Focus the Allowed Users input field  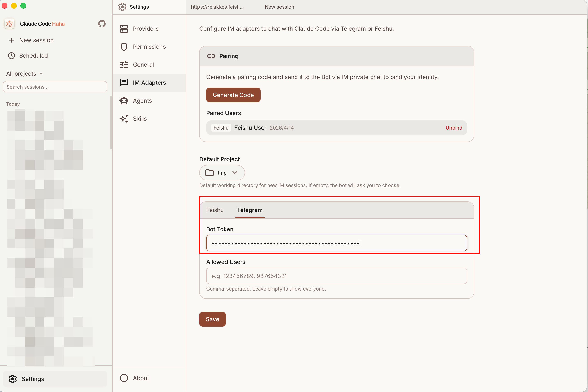coord(336,276)
